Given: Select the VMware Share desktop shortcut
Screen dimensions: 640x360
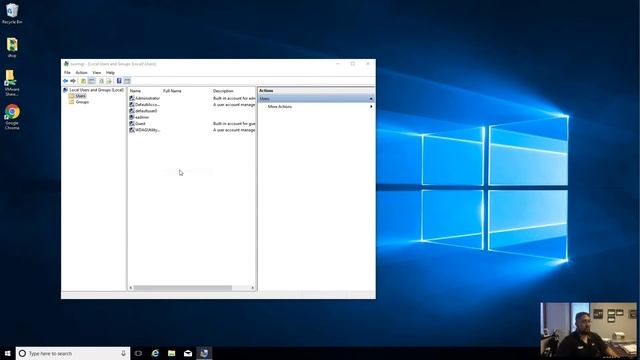Looking at the screenshot, I should (11, 83).
